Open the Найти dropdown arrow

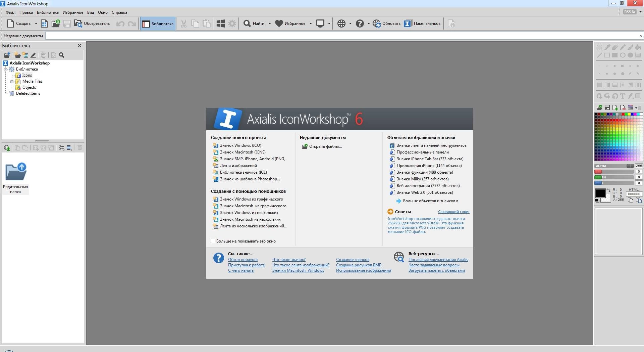click(270, 24)
